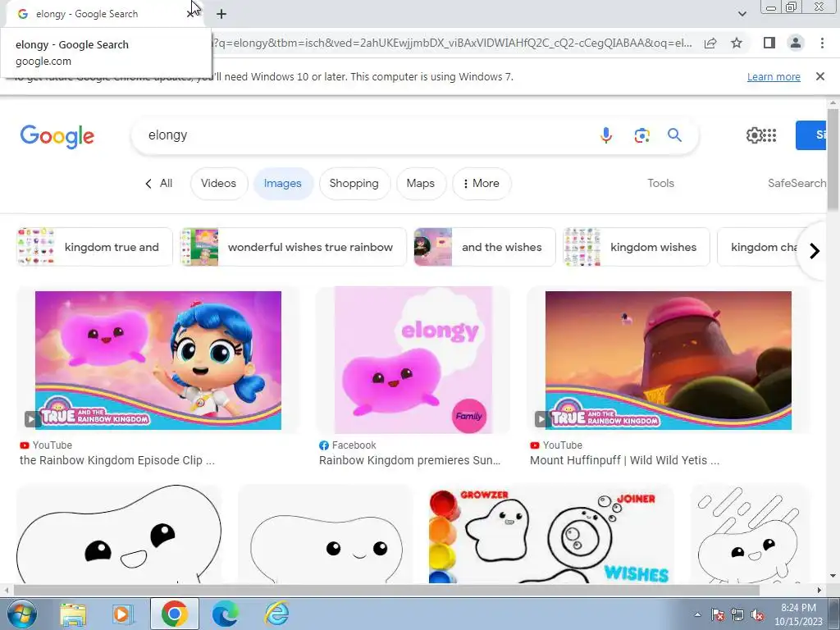This screenshot has height=630, width=840.
Task: Open the Mount Huffinpuff YouTube thumbnail
Action: pyautogui.click(x=668, y=360)
